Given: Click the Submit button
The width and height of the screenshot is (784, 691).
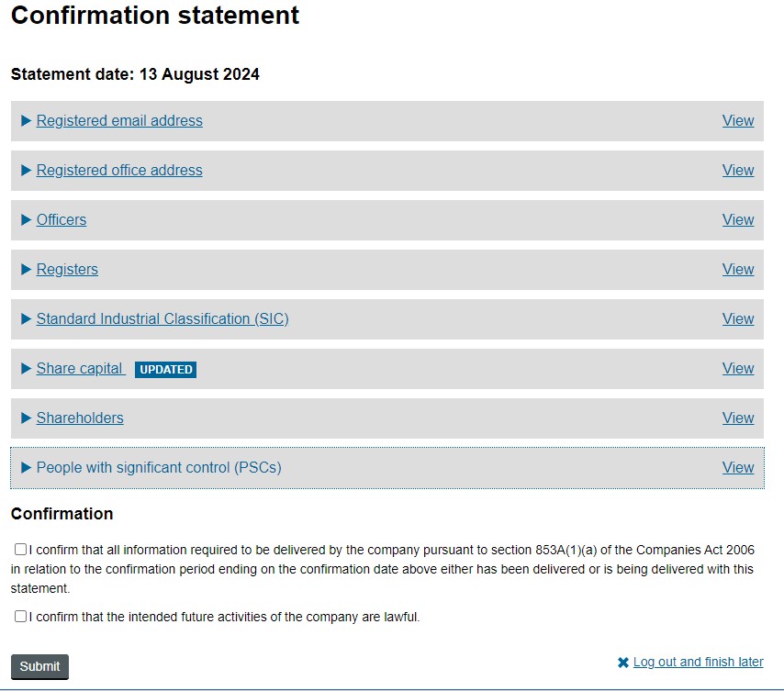Looking at the screenshot, I should point(39,666).
